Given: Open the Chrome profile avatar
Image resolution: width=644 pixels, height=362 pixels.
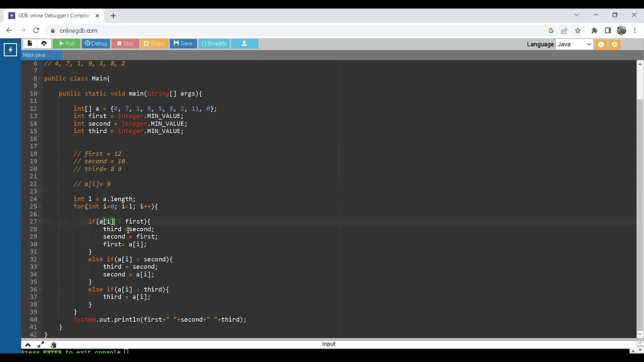Looking at the screenshot, I should click(x=621, y=31).
